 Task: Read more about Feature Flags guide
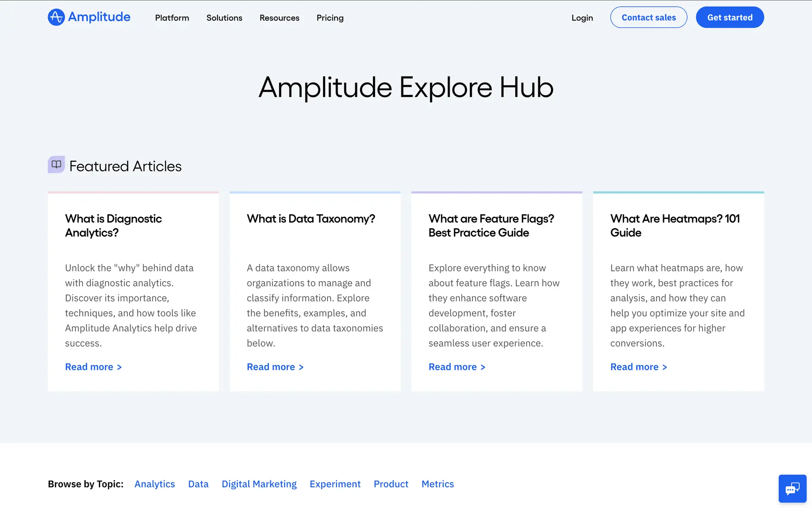coord(457,367)
